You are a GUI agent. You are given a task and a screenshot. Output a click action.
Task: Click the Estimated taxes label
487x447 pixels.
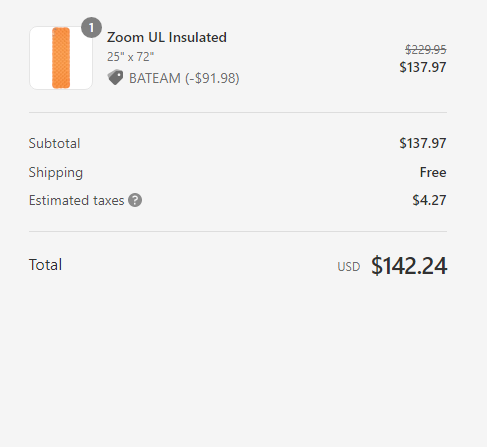[x=76, y=200]
